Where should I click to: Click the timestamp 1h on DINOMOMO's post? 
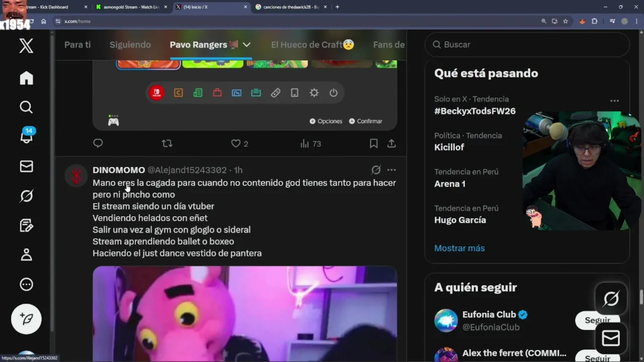click(238, 170)
